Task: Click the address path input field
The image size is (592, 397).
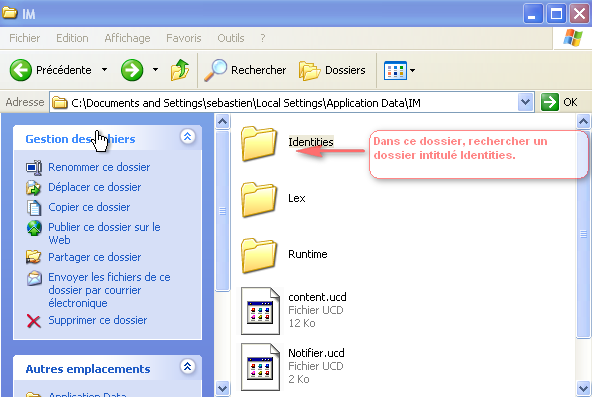Action: 291,103
